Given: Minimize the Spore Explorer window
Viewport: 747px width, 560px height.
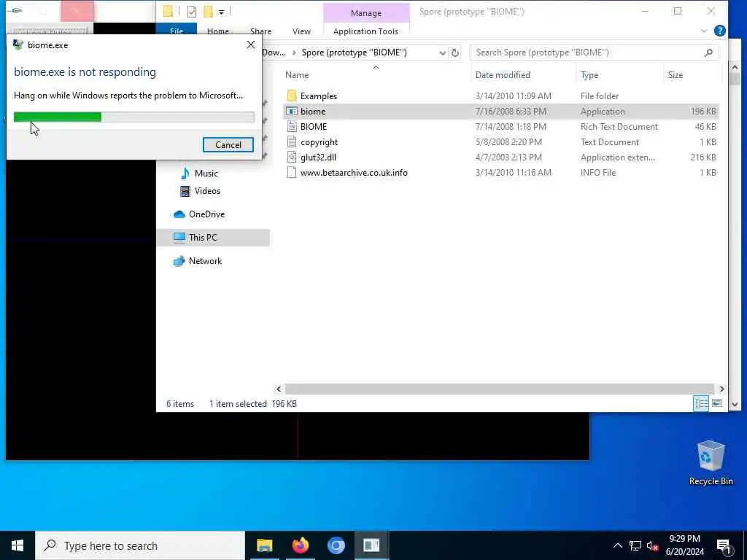Looking at the screenshot, I should (x=645, y=11).
